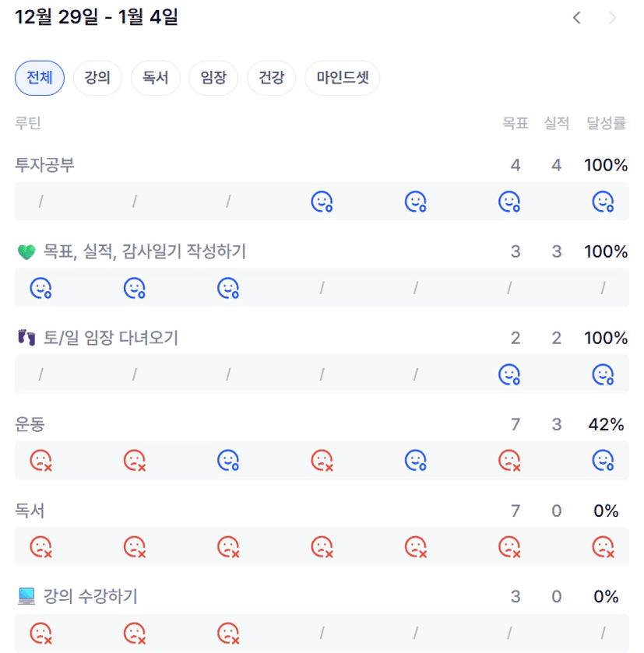The width and height of the screenshot is (644, 653).
Task: Click the sixth day's smiley for 토/일 임장
Action: click(509, 375)
